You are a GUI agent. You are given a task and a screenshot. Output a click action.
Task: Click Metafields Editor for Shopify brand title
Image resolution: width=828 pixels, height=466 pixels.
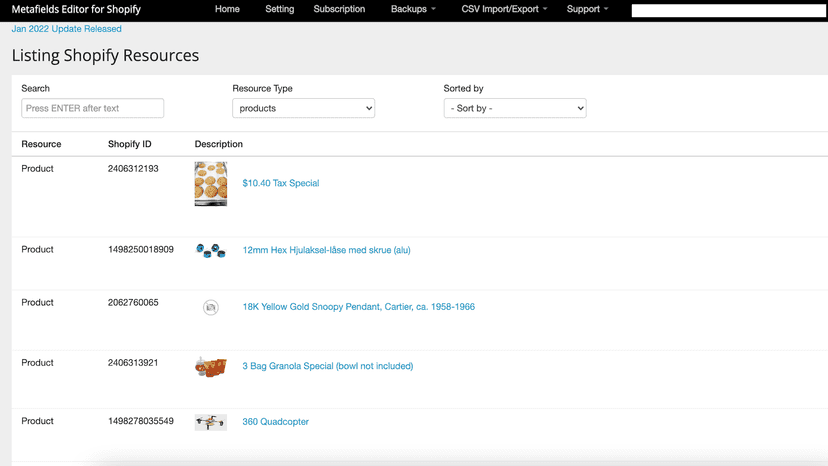(76, 10)
